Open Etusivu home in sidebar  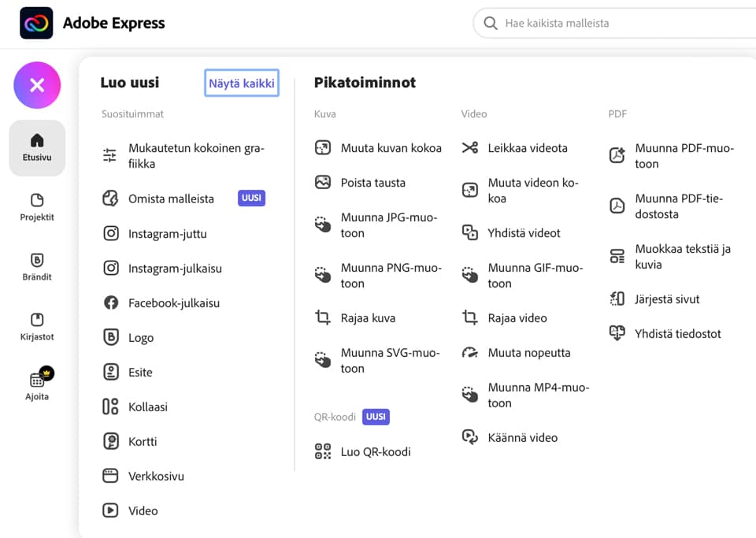(37, 148)
